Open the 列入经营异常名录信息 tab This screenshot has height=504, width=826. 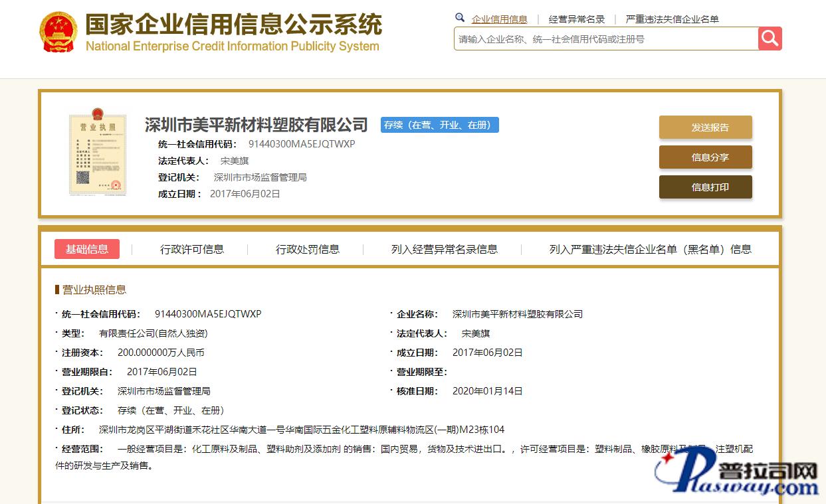[444, 249]
